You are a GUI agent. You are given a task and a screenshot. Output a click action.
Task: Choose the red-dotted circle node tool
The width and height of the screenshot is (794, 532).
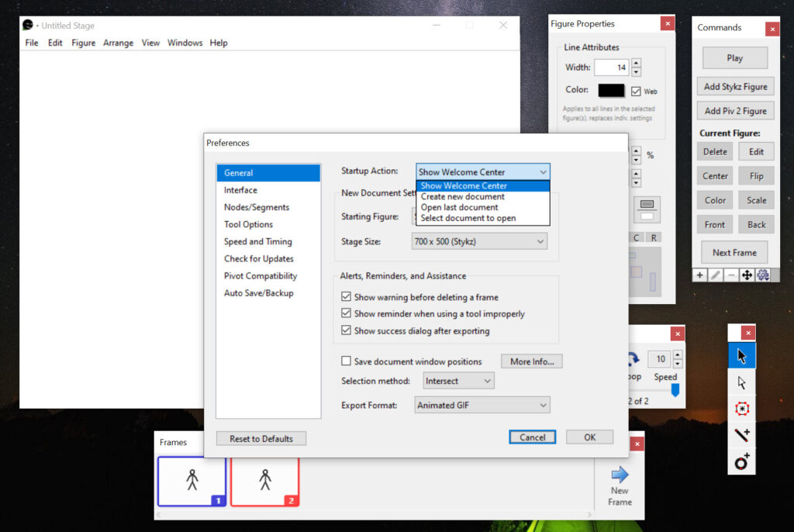(741, 409)
